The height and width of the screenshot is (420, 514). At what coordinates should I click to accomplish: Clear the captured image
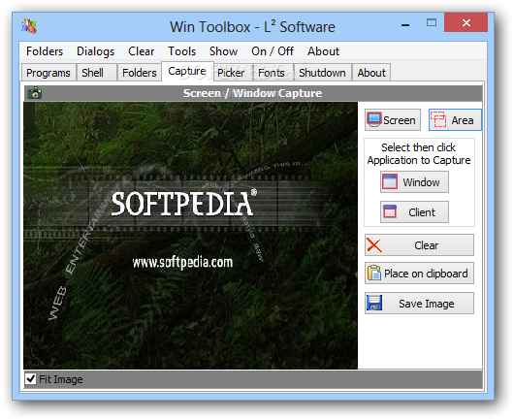(x=419, y=244)
